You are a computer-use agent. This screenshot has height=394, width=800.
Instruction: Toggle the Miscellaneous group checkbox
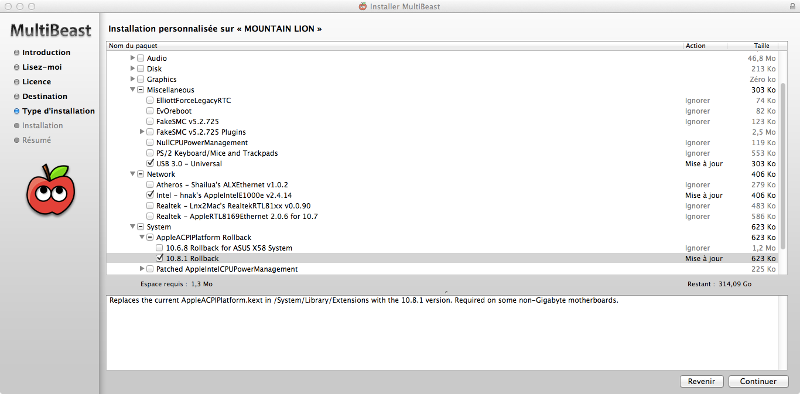pos(140,90)
